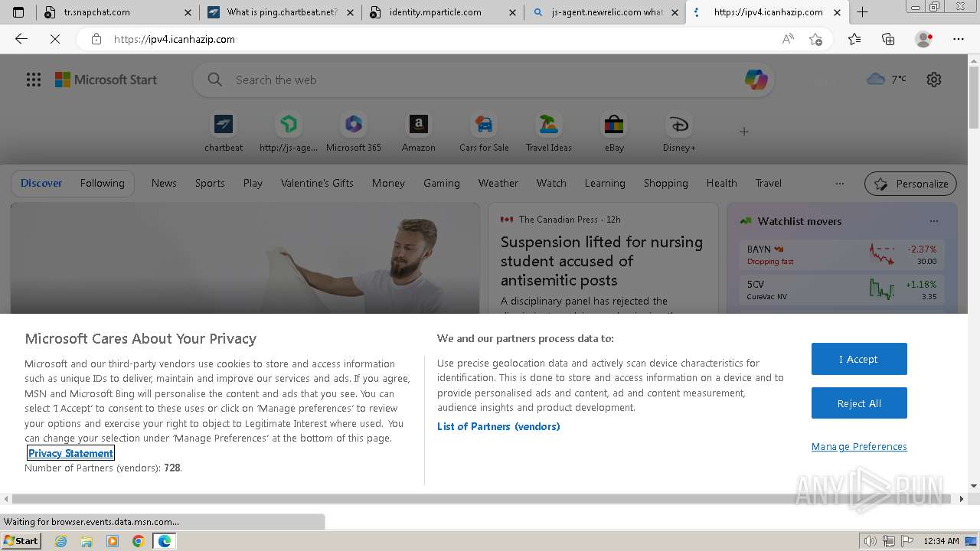Open the http://js-age... quick link
Viewport: 980px width, 551px height.
click(x=289, y=132)
